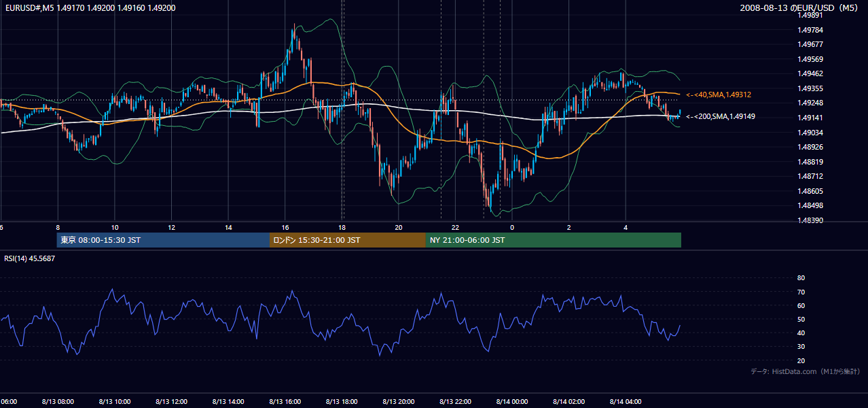
Task: Click the 2008-08-13 EUR/USD (M5) title
Action: coord(799,8)
